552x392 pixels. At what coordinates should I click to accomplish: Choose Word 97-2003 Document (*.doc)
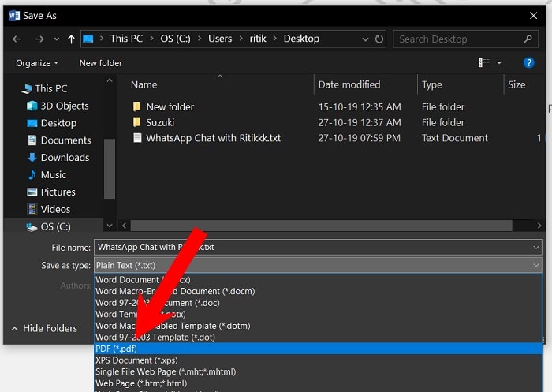318,303
